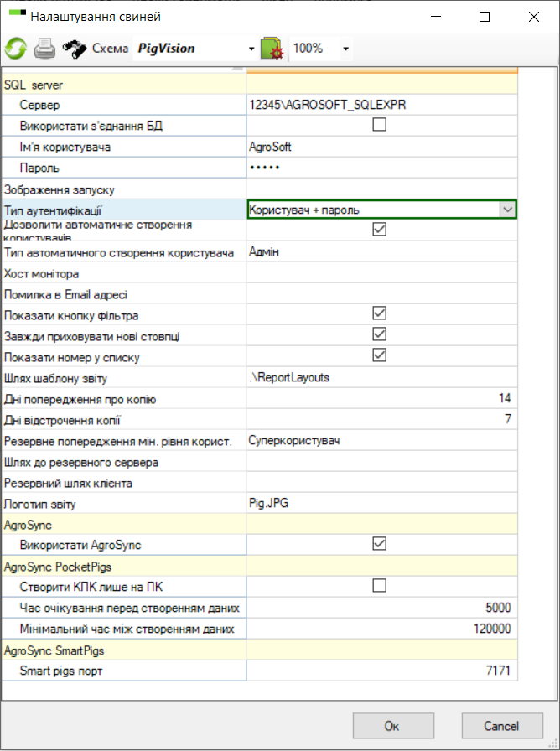Click the Схема label in toolbar
Screen dimensions: 560x751
click(110, 49)
